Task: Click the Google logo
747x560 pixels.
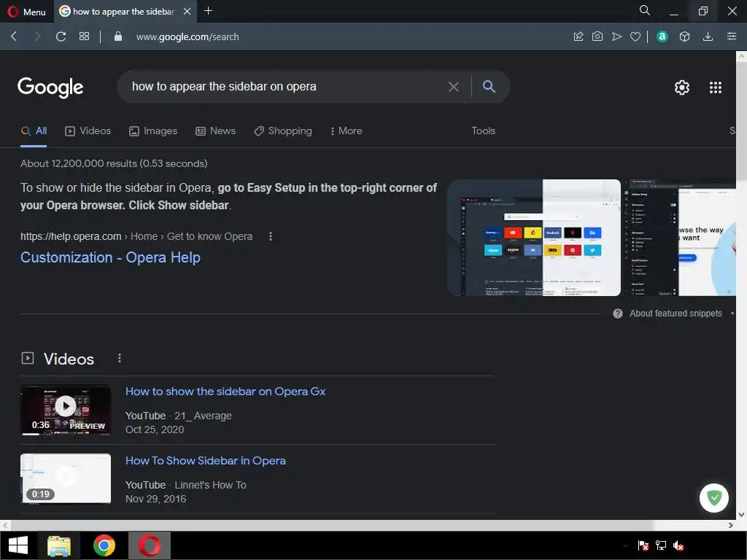Action: click(x=50, y=87)
